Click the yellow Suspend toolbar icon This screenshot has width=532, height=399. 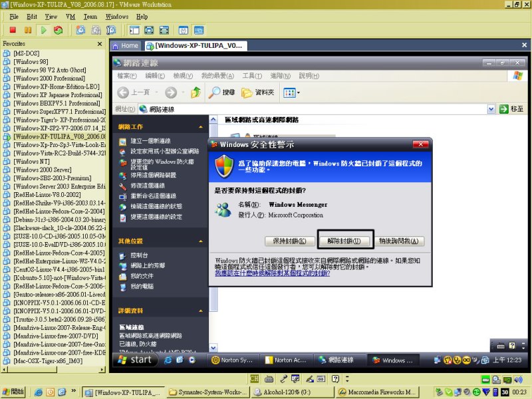28,30
